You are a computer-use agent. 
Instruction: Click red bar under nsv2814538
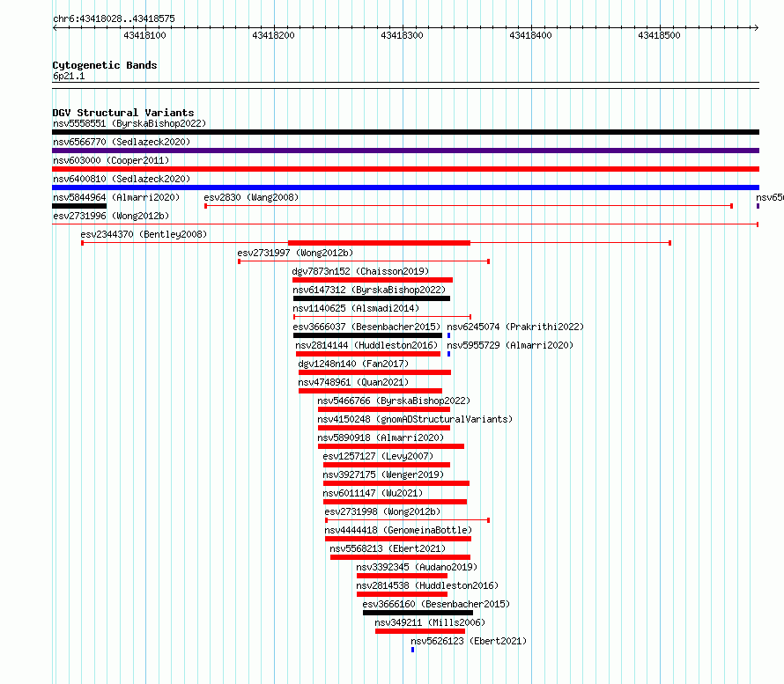coord(402,594)
